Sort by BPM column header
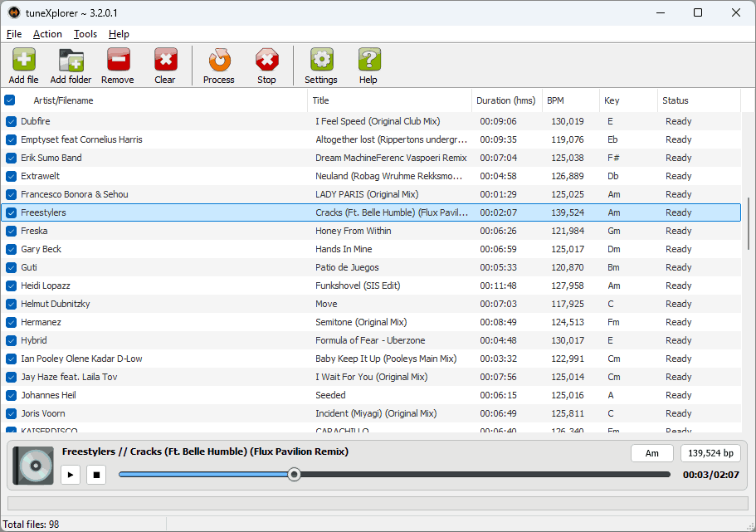 571,100
